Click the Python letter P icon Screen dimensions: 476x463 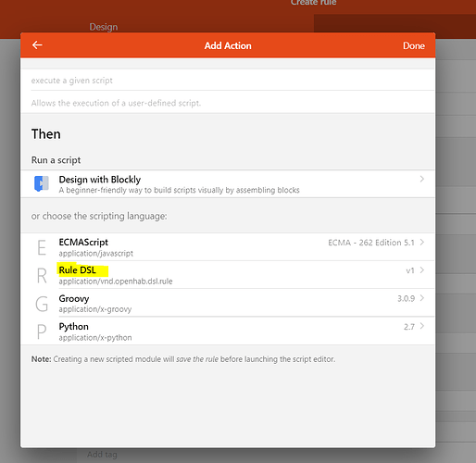pyautogui.click(x=42, y=332)
